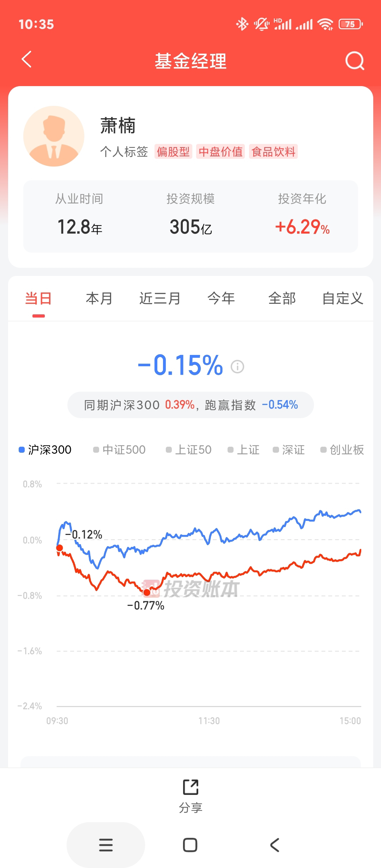Switch comparison to 创业板 index
This screenshot has height=868, width=381.
click(x=342, y=450)
